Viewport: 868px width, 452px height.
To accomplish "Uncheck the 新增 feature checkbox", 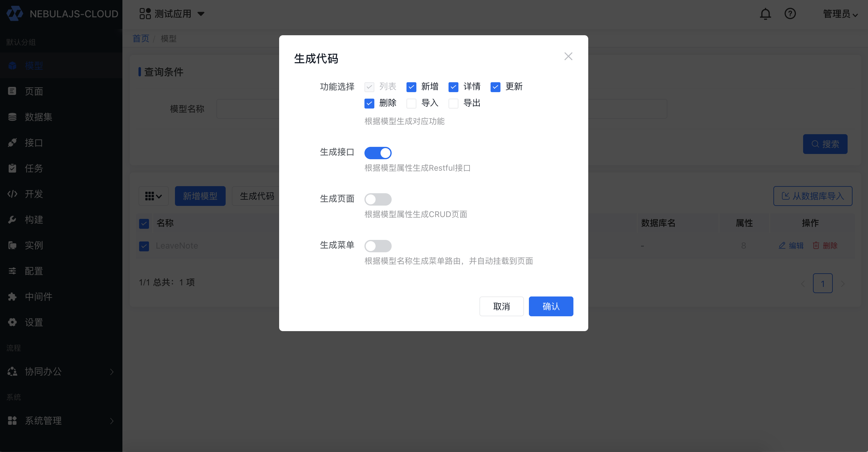I will [x=411, y=87].
